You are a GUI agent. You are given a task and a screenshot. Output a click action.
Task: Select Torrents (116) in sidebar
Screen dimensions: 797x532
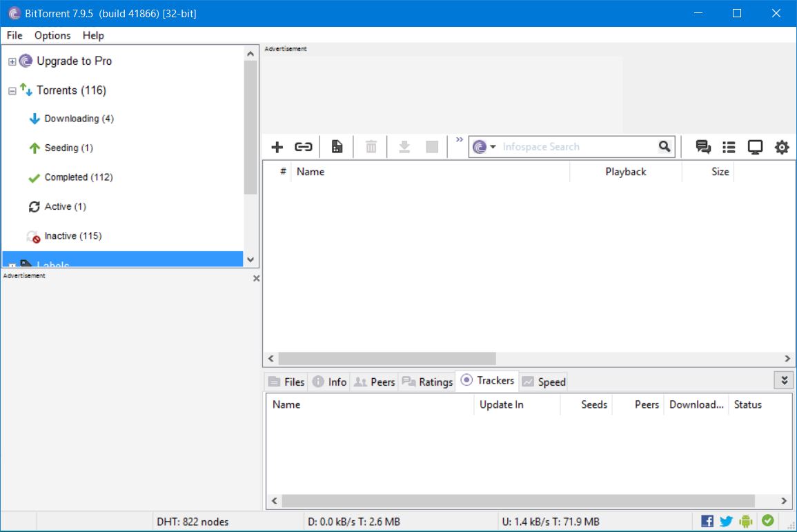tap(71, 90)
